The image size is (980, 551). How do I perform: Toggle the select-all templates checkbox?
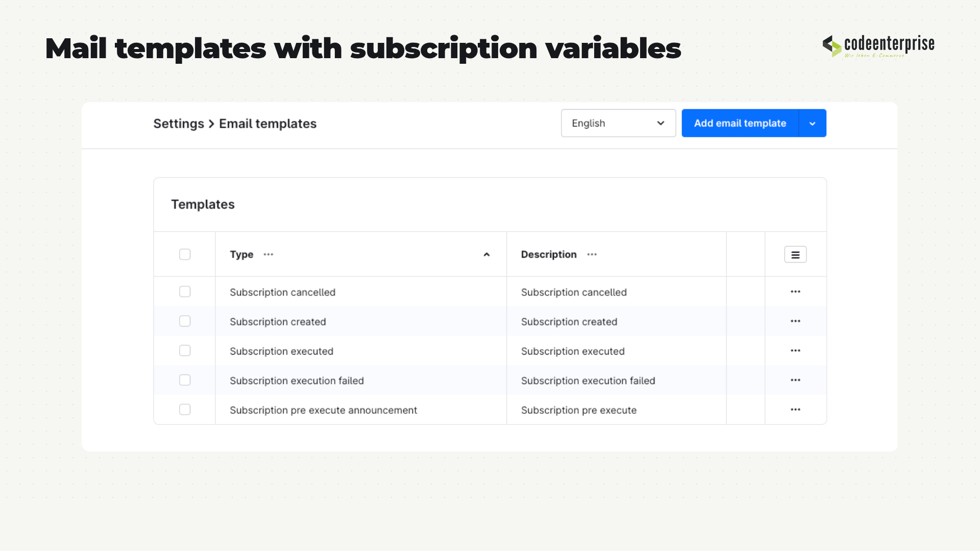pos(185,255)
